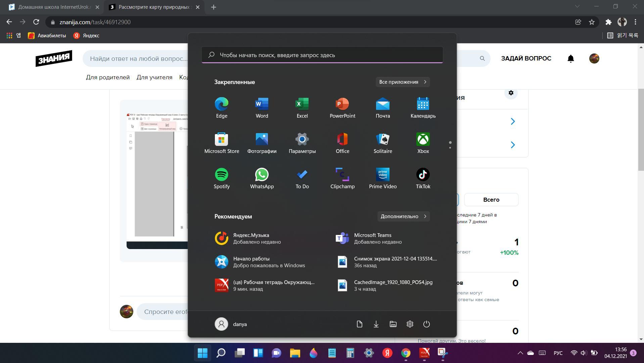Open Авиабилеты bookmark
Viewport: 644px width, 363px height.
[47, 36]
